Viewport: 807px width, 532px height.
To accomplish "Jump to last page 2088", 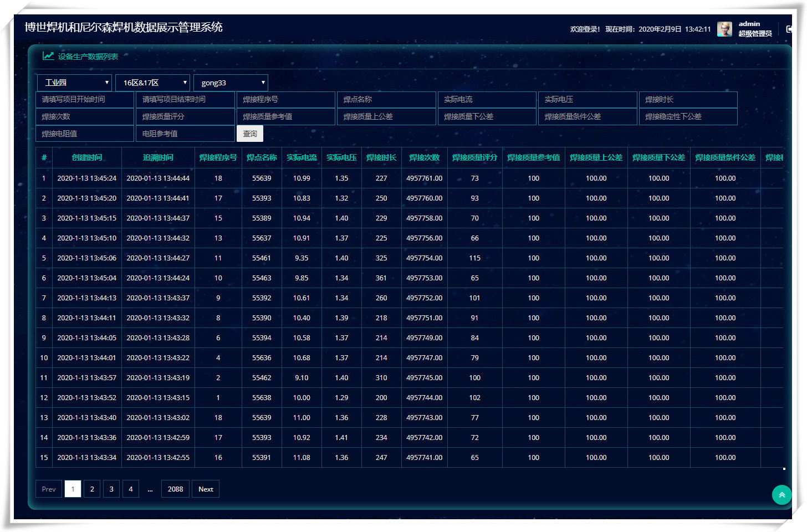I will pyautogui.click(x=175, y=489).
